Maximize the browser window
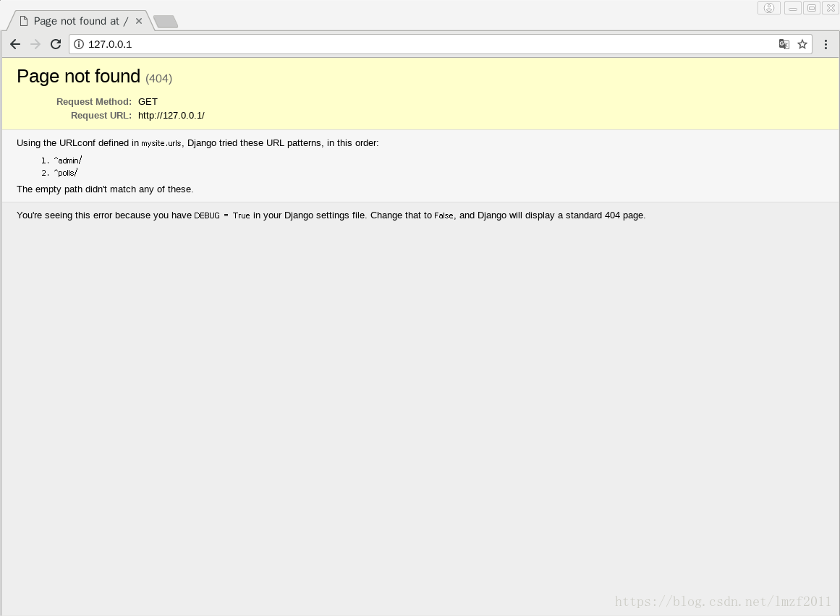Viewport: 840px width, 616px height. (812, 8)
